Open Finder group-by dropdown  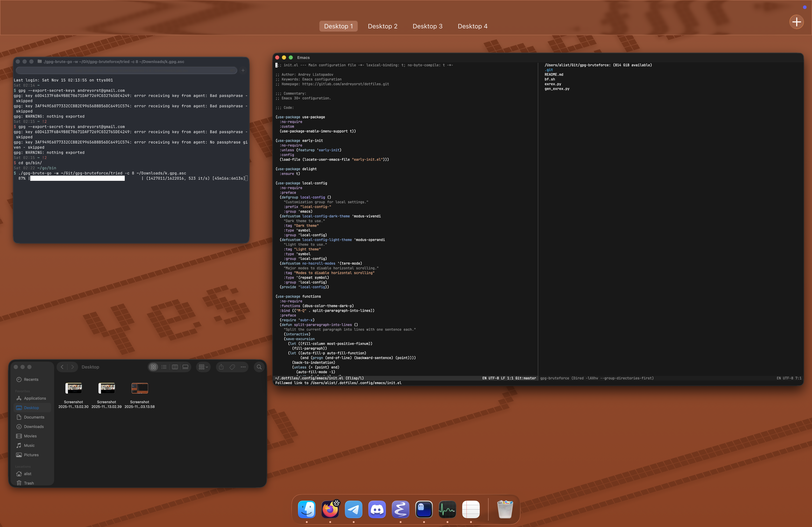tap(203, 367)
